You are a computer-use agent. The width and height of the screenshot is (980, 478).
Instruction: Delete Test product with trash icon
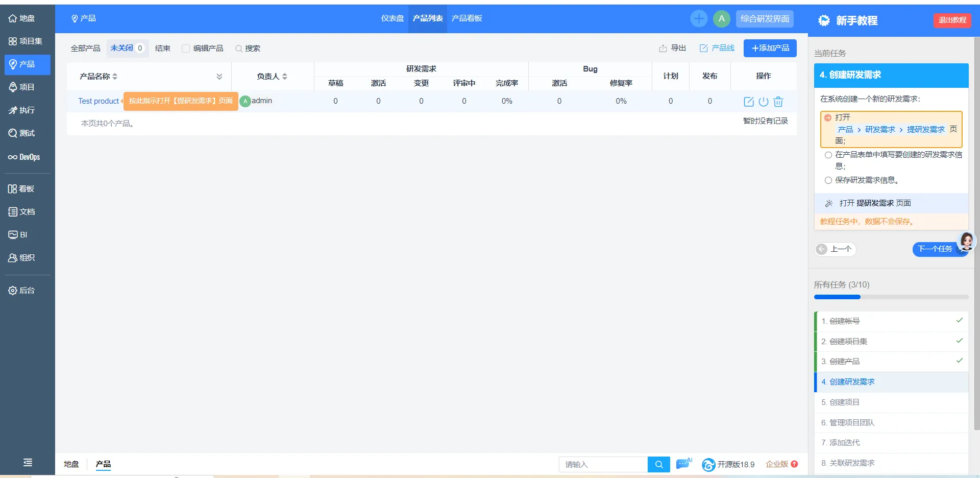pos(778,102)
